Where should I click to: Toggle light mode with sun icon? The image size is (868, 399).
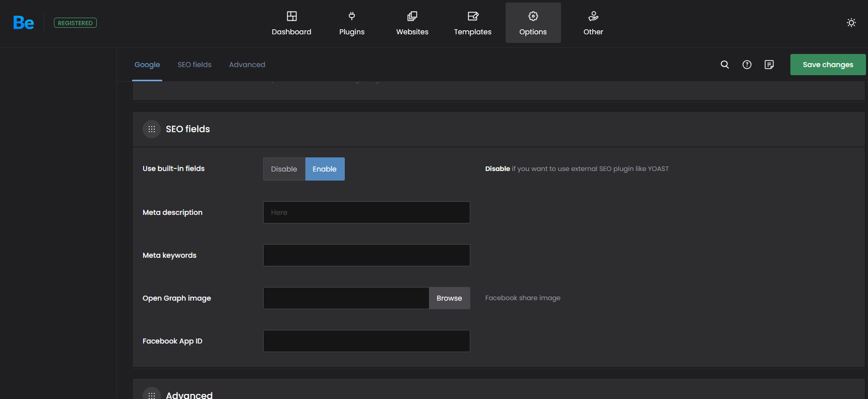pyautogui.click(x=851, y=23)
